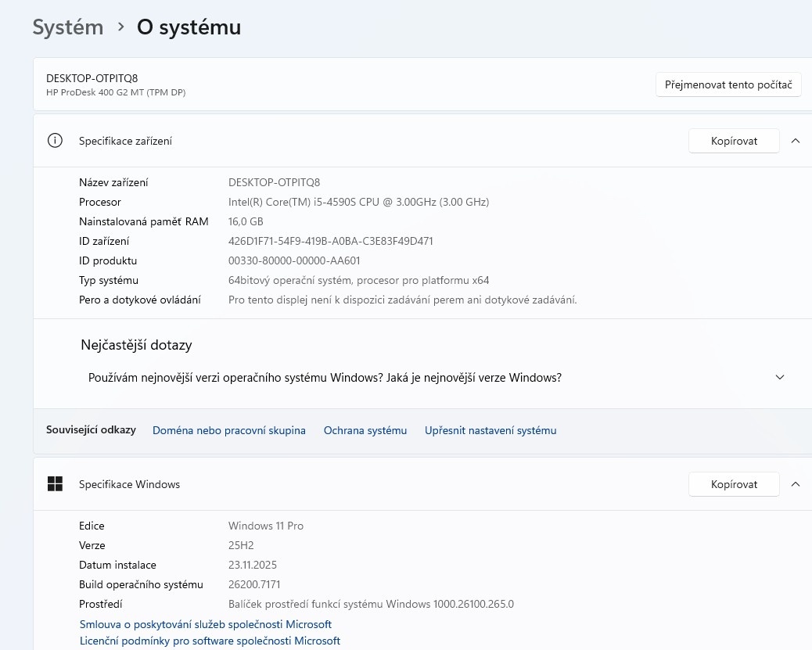Viewport: 812px width, 650px height.
Task: Copy device specs with Kopírovat button
Action: [x=734, y=141]
